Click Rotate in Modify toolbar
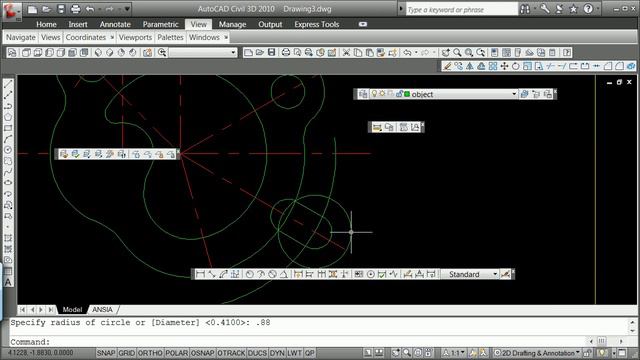The width and height of the screenshot is (640, 360). [516, 66]
